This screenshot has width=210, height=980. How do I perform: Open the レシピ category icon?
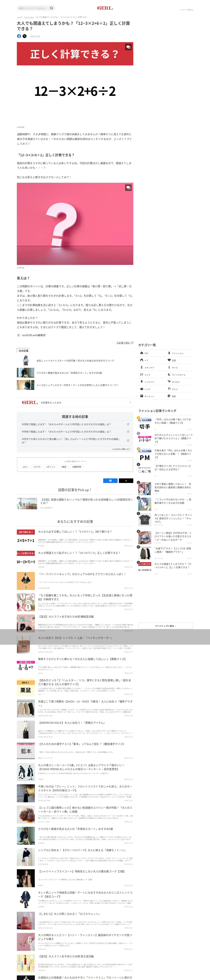142,389
